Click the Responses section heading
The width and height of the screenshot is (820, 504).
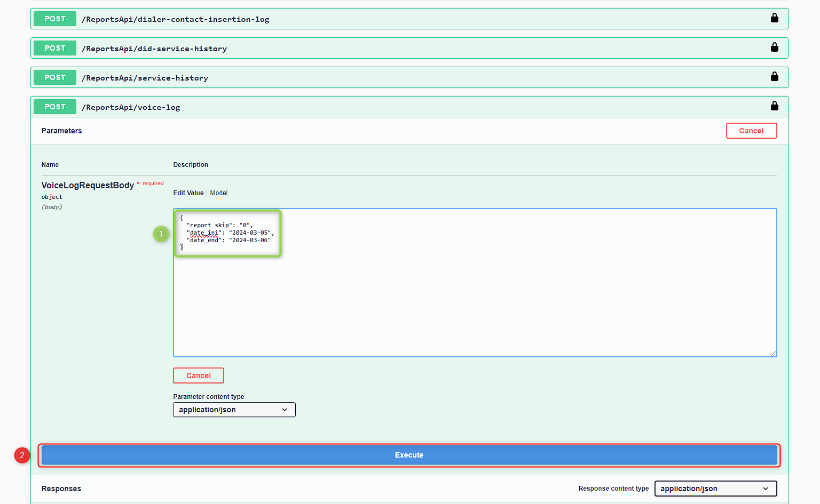61,489
